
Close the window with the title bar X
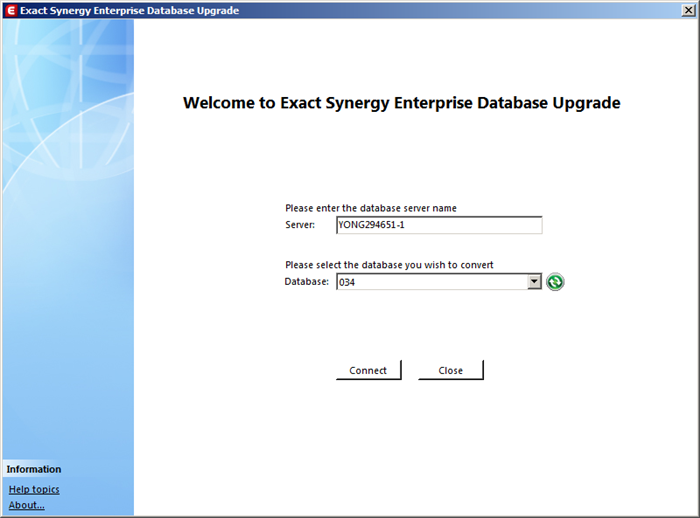[688, 10]
